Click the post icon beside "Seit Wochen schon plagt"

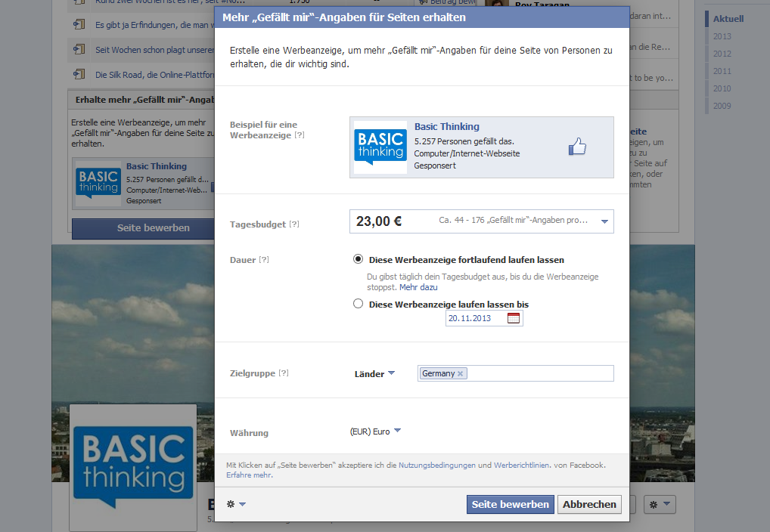coord(79,49)
